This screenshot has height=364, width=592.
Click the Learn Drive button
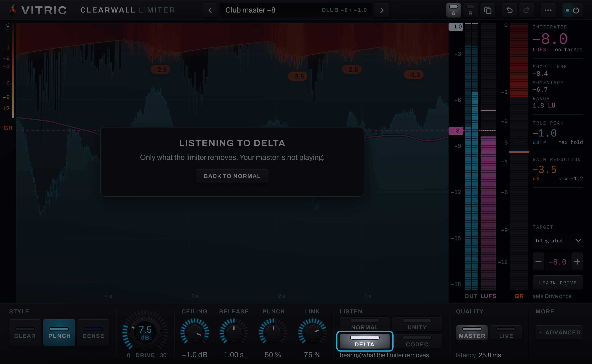[x=558, y=283]
